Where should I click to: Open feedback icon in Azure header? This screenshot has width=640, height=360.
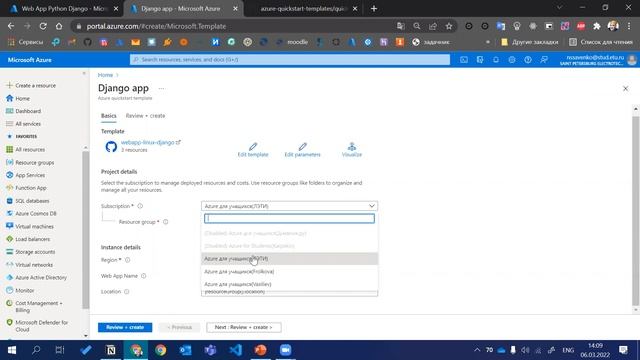tap(544, 60)
